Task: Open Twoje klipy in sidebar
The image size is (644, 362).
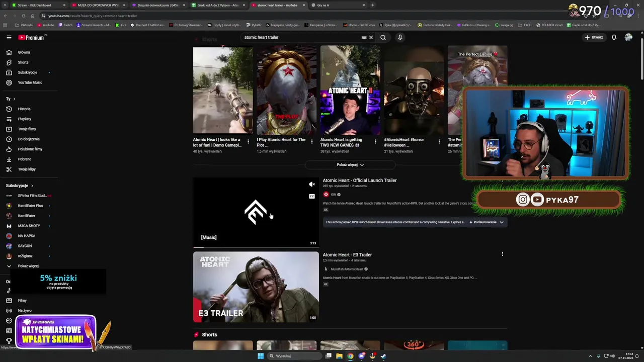Action: pos(27,169)
